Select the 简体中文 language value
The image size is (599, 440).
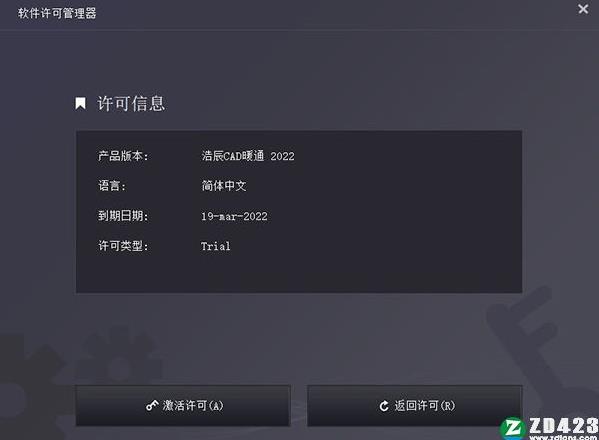click(x=224, y=186)
